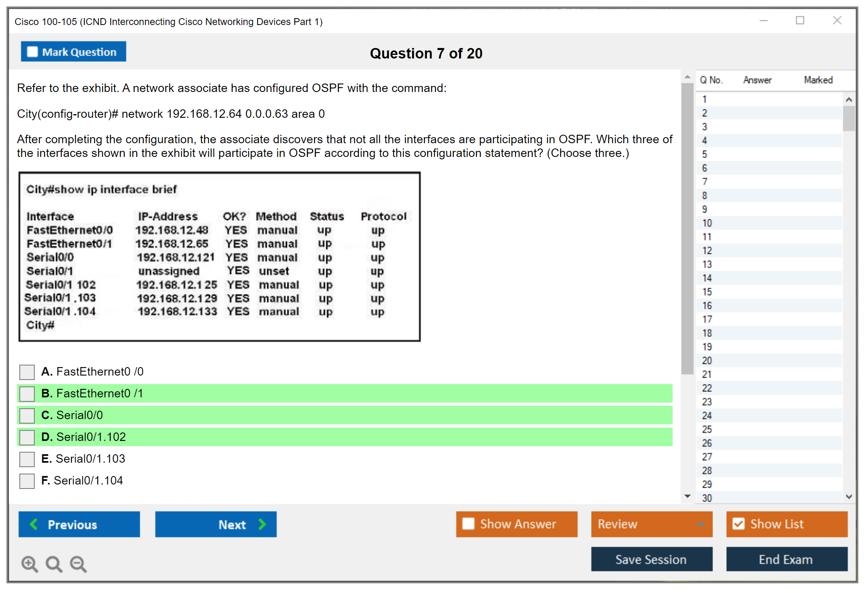Check option A FastEthernet0/0
Viewport: 868px width, 593px height.
[27, 372]
